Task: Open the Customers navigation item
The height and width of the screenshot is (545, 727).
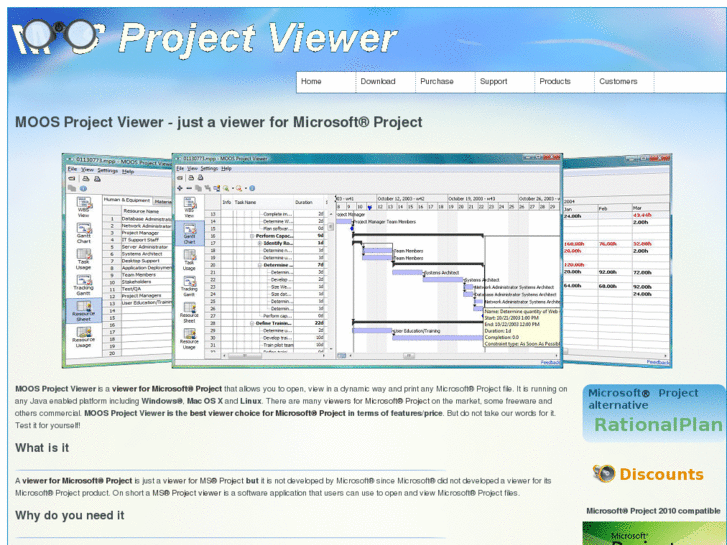Action: coord(624,82)
